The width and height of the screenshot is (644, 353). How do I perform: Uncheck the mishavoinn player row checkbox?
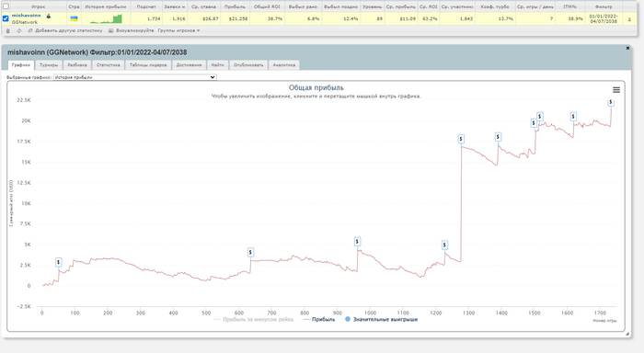click(6, 18)
